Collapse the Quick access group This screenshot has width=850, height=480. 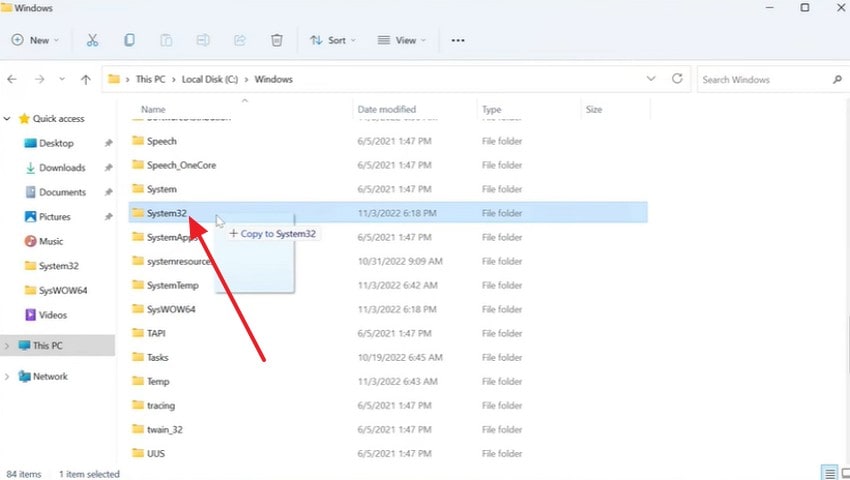7,118
